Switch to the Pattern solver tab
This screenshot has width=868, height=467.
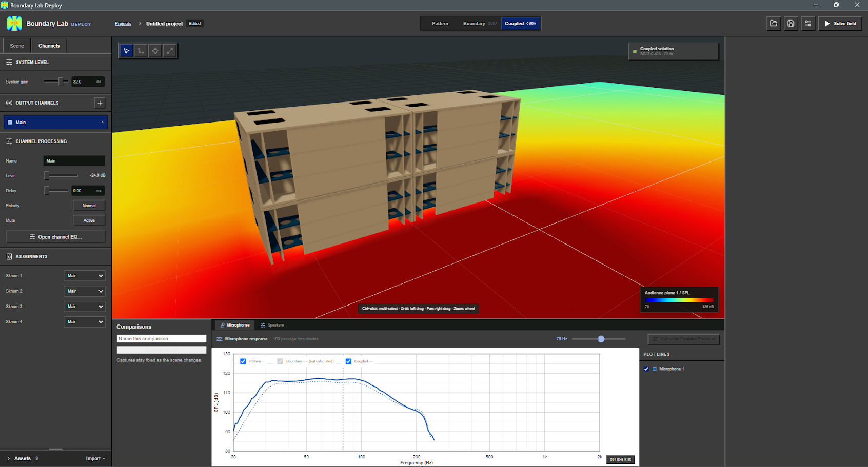click(440, 24)
